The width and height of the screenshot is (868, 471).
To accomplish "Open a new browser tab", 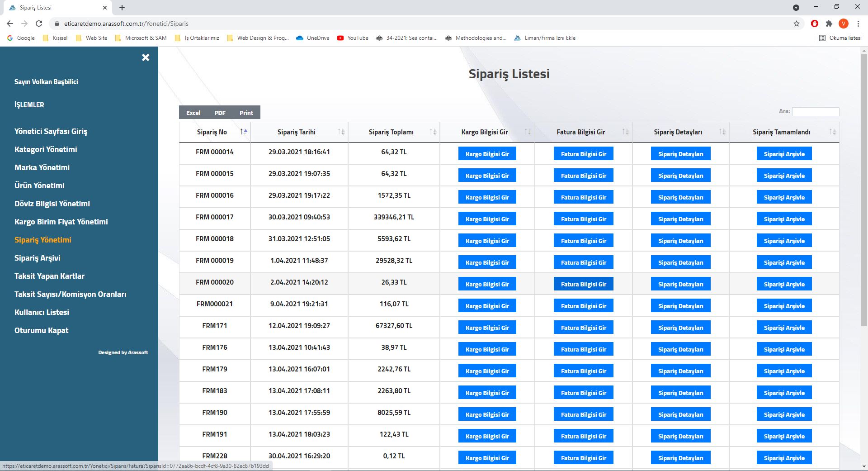I will pyautogui.click(x=122, y=8).
